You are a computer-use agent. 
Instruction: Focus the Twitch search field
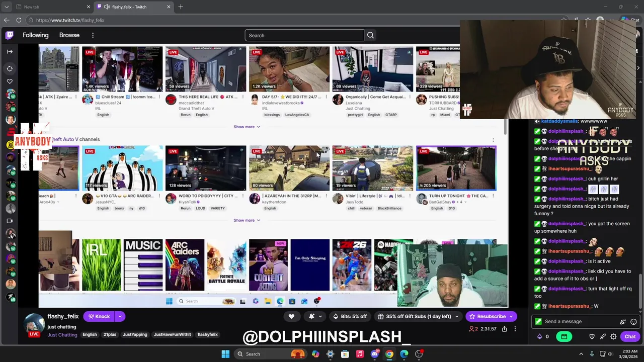304,35
